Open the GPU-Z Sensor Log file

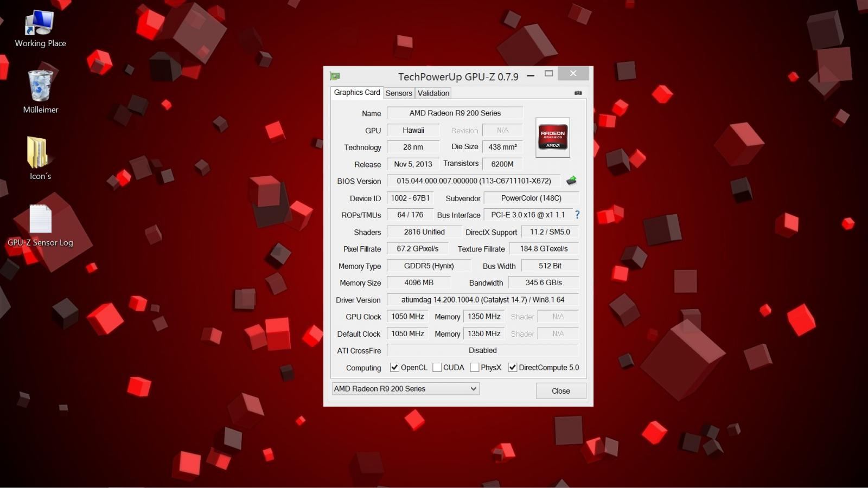click(x=40, y=226)
